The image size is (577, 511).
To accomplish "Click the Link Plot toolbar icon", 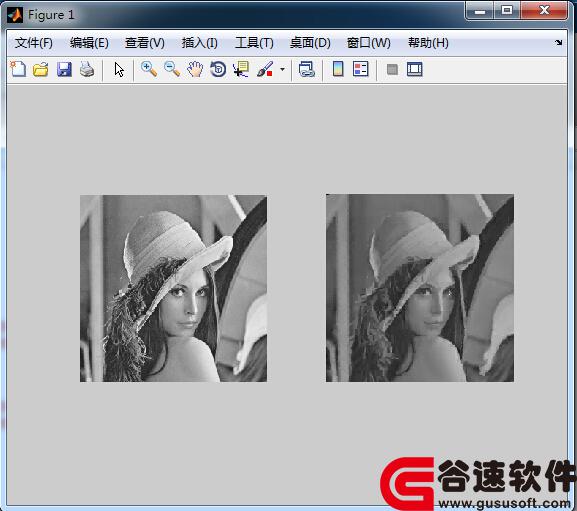I will (x=307, y=69).
